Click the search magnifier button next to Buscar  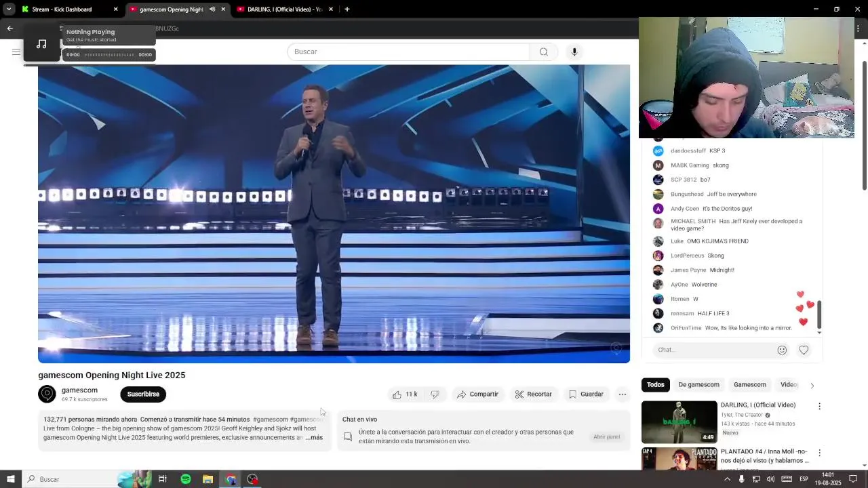543,52
